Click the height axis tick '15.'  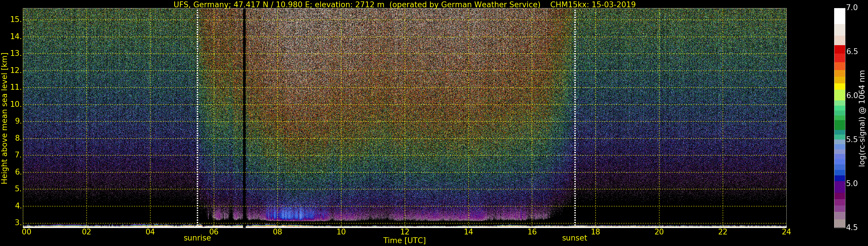pos(16,20)
